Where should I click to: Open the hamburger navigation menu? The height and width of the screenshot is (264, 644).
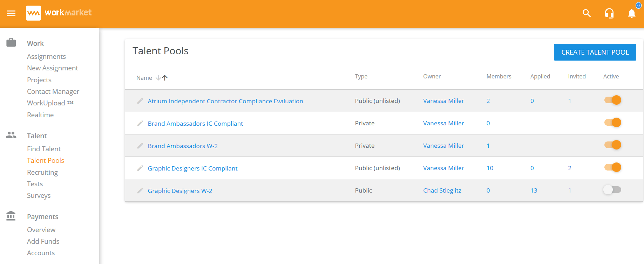point(11,13)
